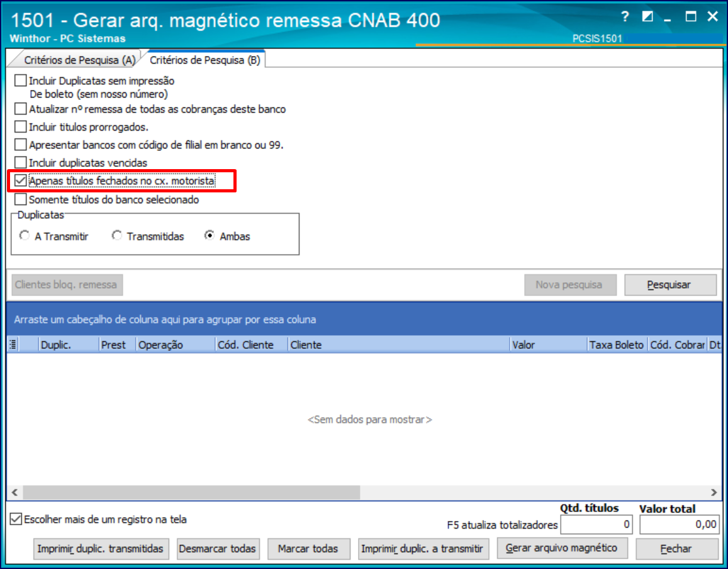The height and width of the screenshot is (569, 728).
Task: Click Gerar arquivo magnético button
Action: pyautogui.click(x=562, y=548)
